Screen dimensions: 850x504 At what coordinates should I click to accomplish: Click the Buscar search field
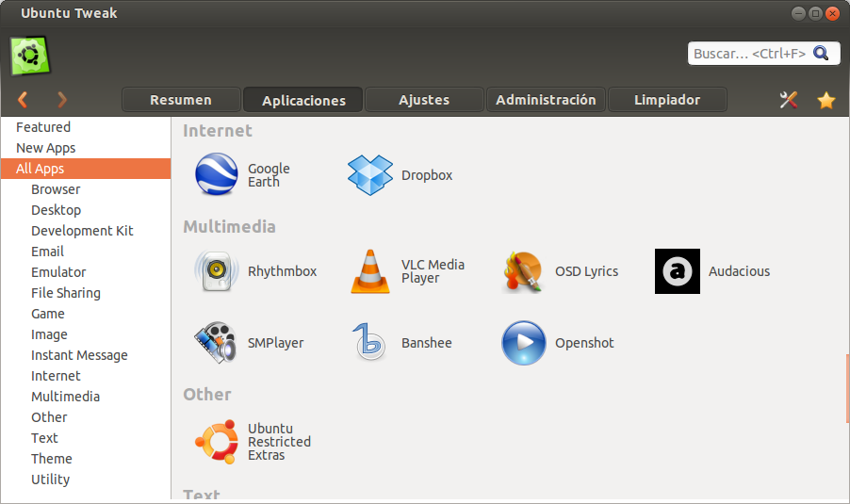pyautogui.click(x=750, y=54)
